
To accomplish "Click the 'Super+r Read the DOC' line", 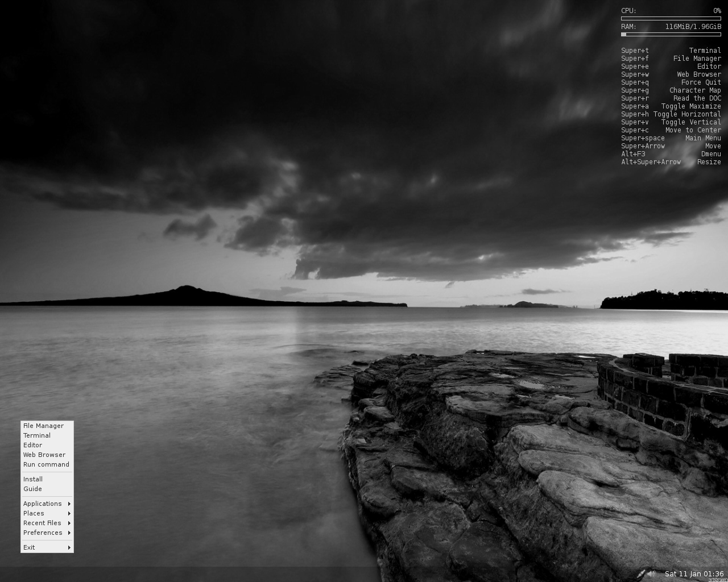I will 671,98.
